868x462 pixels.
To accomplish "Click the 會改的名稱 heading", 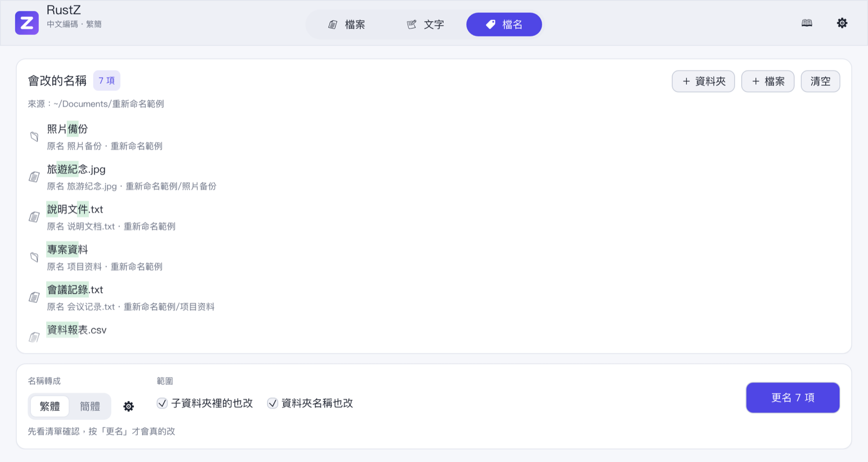I will (58, 81).
